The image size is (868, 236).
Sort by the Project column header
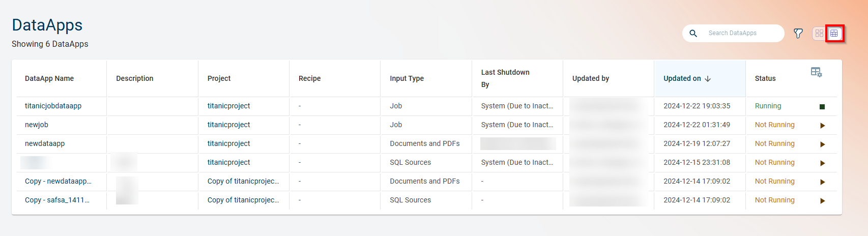tap(219, 78)
